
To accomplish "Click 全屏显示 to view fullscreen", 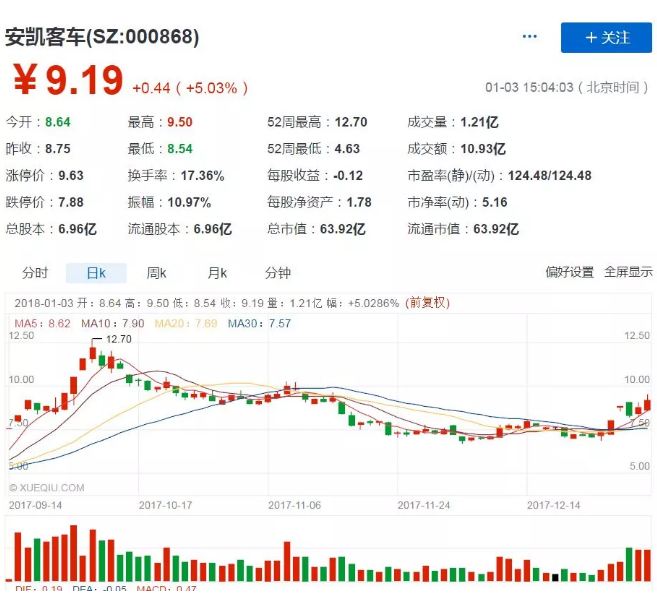I will [628, 272].
